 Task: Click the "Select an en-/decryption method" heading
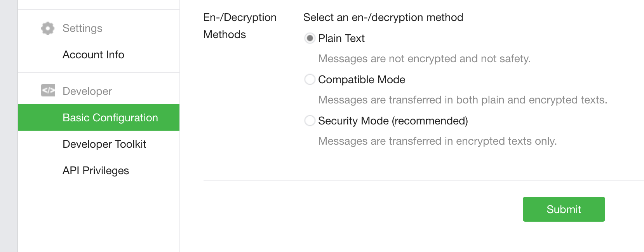(383, 17)
